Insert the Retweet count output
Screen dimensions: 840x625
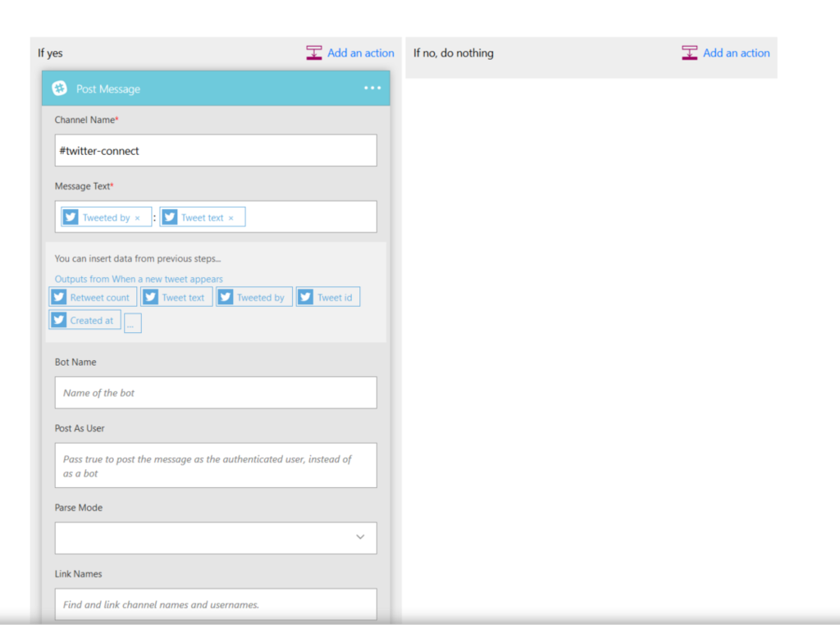[93, 297]
